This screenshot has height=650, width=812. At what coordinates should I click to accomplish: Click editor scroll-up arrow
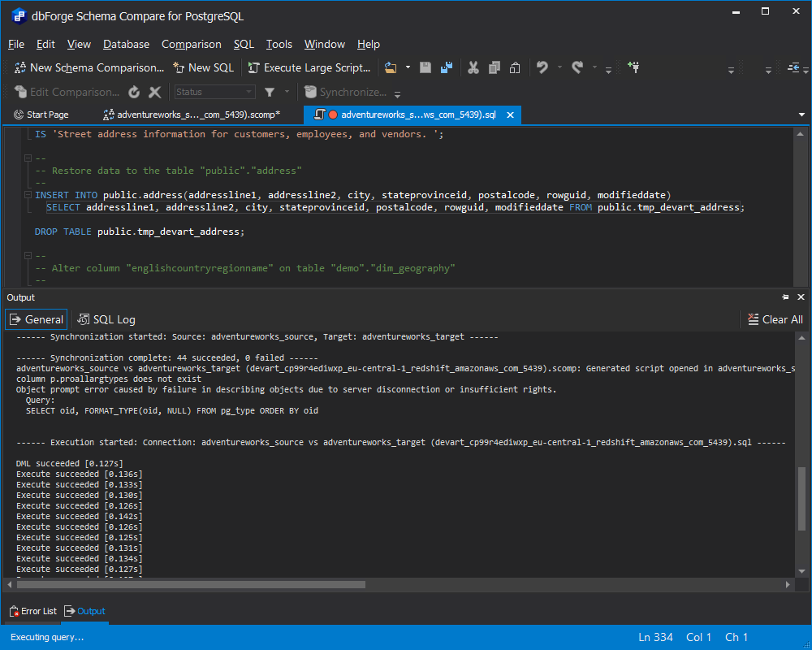(x=800, y=134)
